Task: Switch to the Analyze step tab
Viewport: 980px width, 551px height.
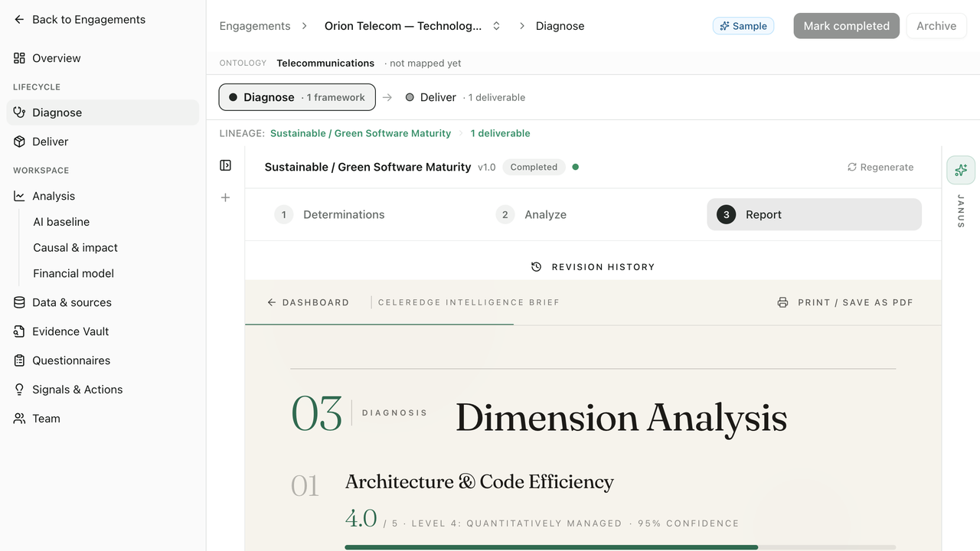Action: tap(531, 214)
